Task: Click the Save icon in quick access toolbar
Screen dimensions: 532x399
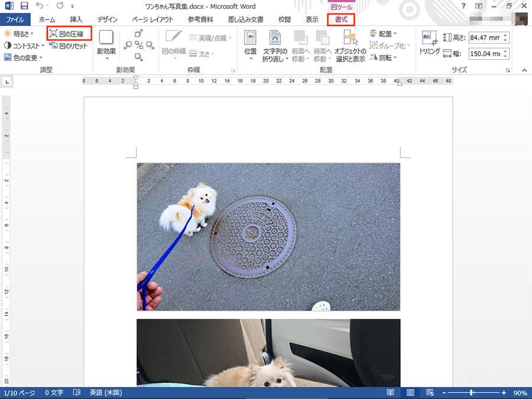Action: click(24, 6)
